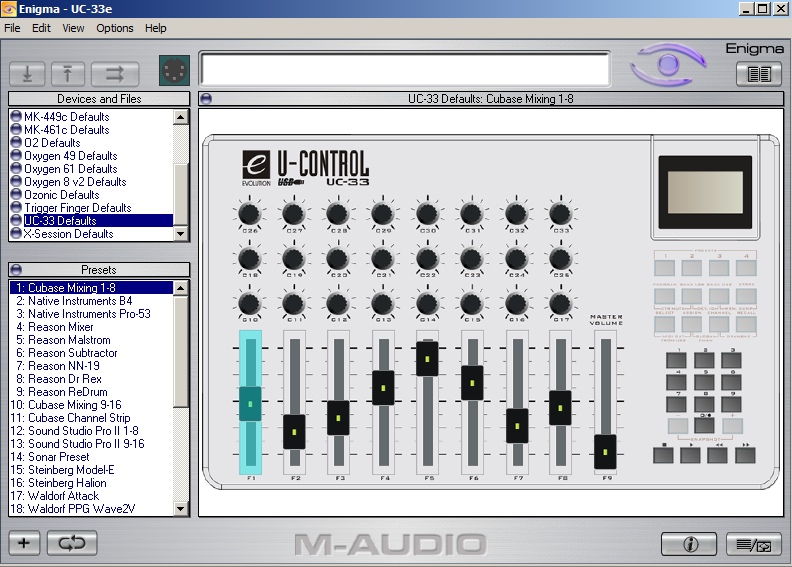Click up arrow of Devices and Files scrollbar
This screenshot has height=567, width=792.
(x=181, y=117)
